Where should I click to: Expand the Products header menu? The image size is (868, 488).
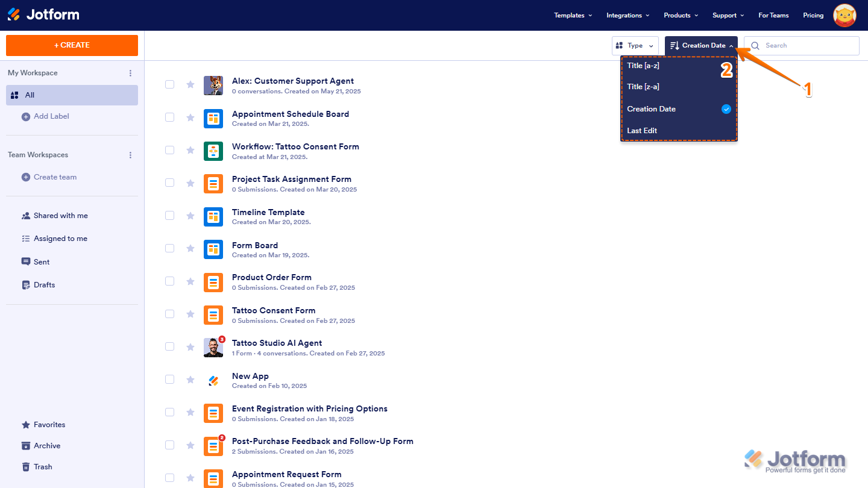tap(681, 15)
